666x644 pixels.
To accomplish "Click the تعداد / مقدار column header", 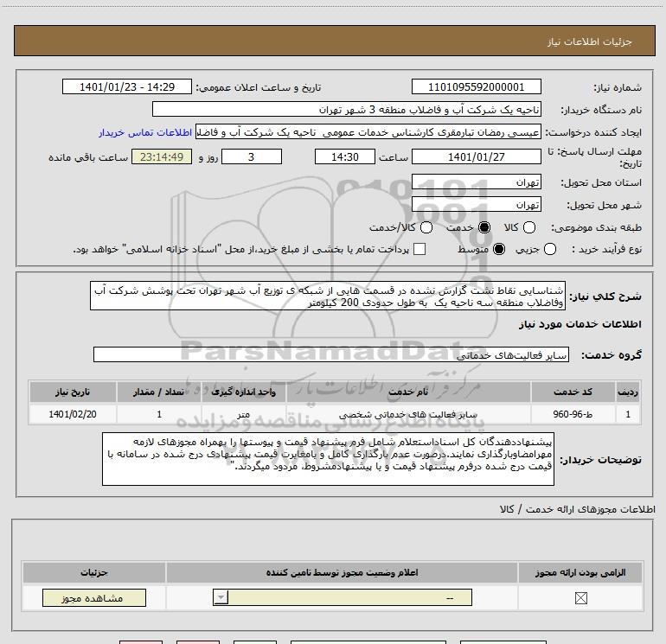I will [159, 392].
